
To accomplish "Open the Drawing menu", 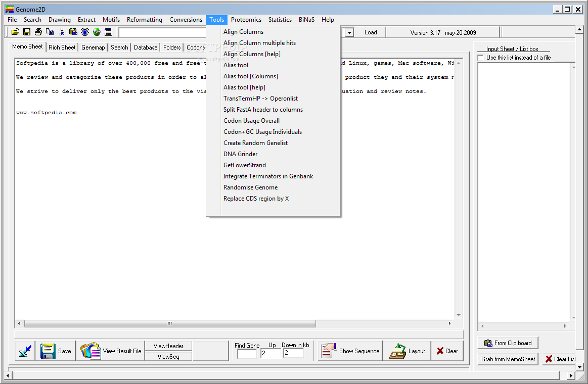I will (59, 20).
